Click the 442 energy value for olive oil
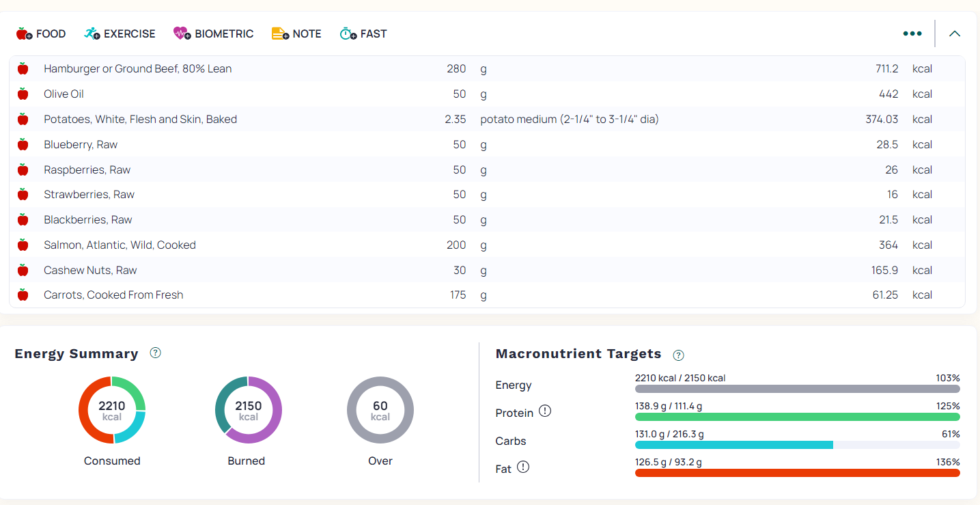The width and height of the screenshot is (980, 505). click(x=888, y=94)
